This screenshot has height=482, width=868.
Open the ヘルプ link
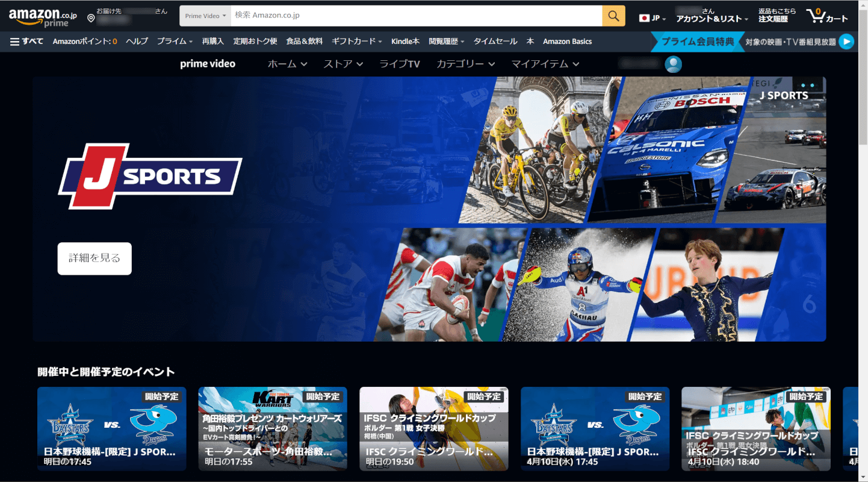(x=137, y=42)
